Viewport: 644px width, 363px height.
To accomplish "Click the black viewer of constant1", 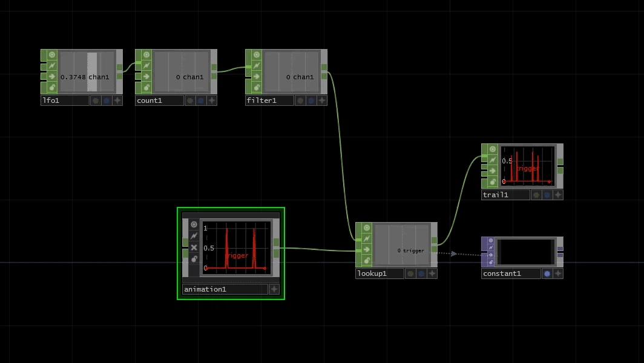I will [525, 252].
